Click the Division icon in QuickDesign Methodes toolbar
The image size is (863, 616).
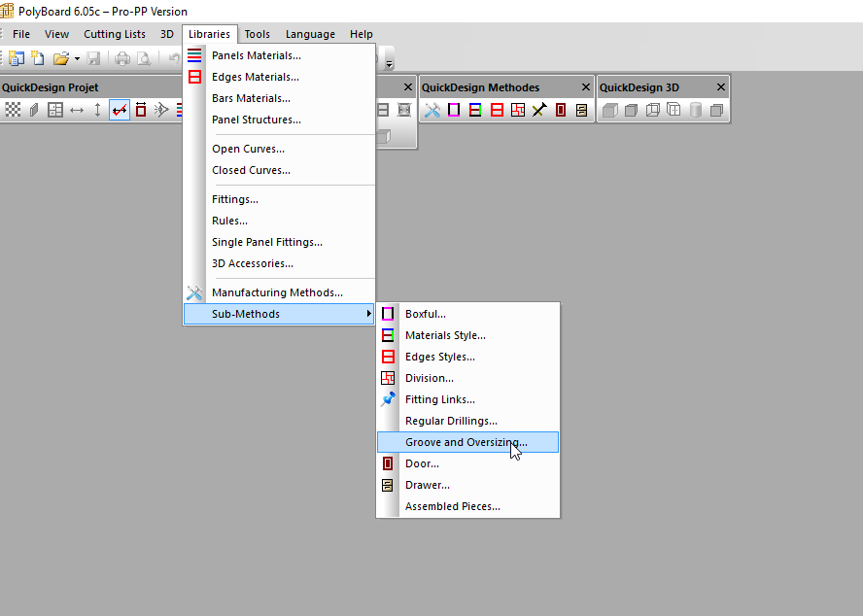(x=518, y=110)
